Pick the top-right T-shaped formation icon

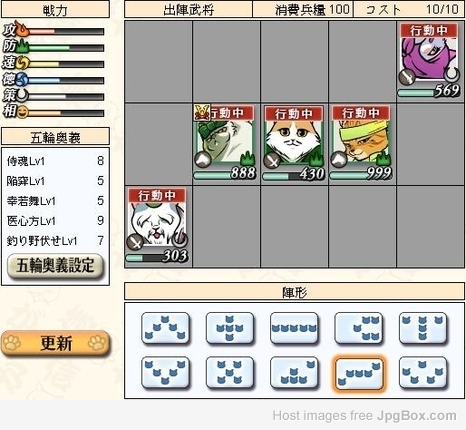click(x=423, y=328)
